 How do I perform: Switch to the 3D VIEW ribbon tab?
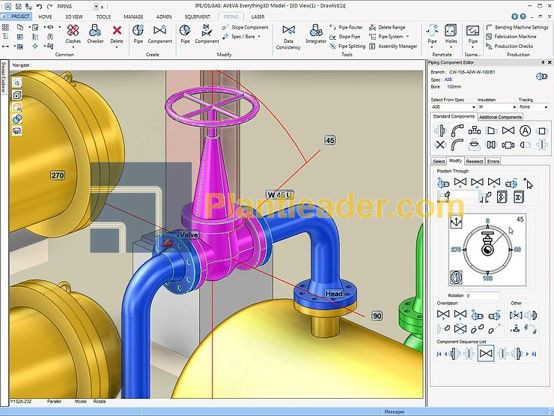(x=74, y=17)
